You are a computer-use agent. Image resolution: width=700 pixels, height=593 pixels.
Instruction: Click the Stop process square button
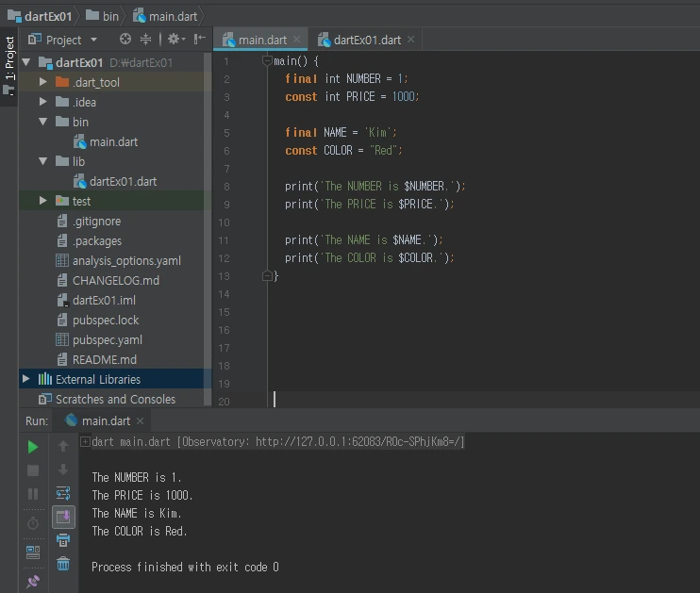33,470
